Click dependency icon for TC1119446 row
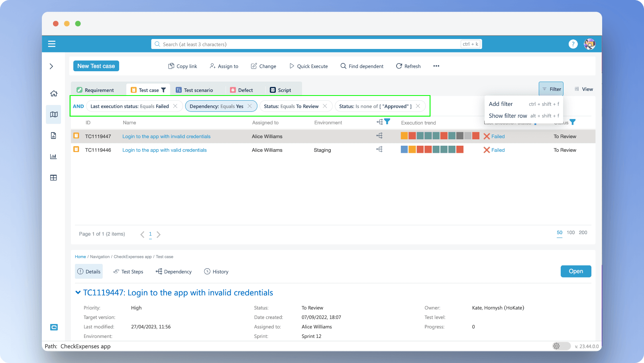644x363 pixels. (x=379, y=150)
